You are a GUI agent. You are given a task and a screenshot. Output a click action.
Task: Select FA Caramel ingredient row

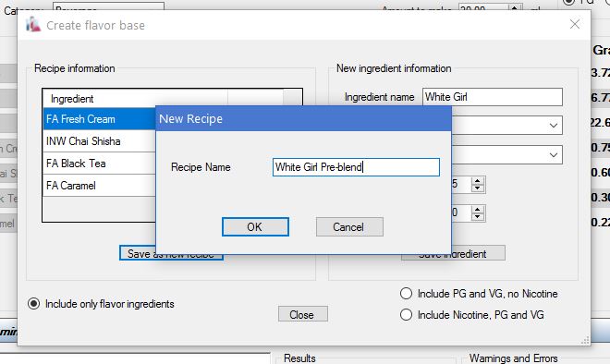[100, 186]
